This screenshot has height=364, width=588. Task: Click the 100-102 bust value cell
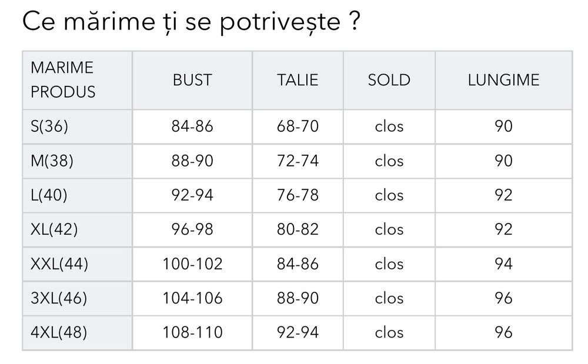pyautogui.click(x=192, y=263)
